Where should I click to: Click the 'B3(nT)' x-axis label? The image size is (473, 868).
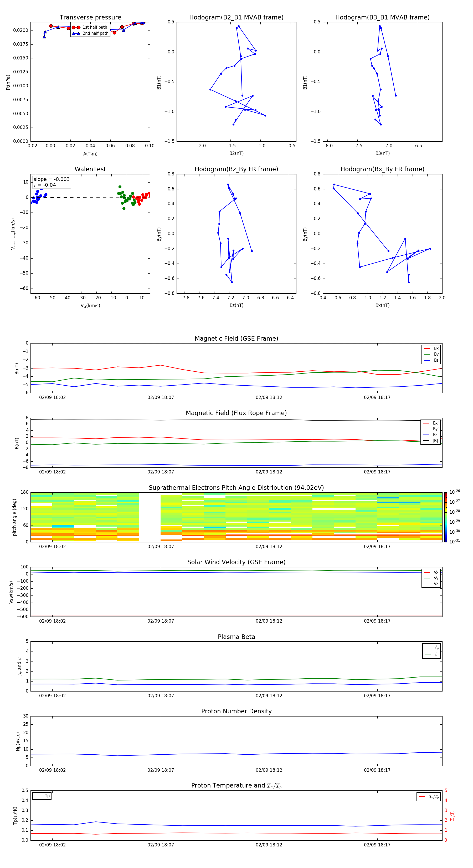[382, 153]
